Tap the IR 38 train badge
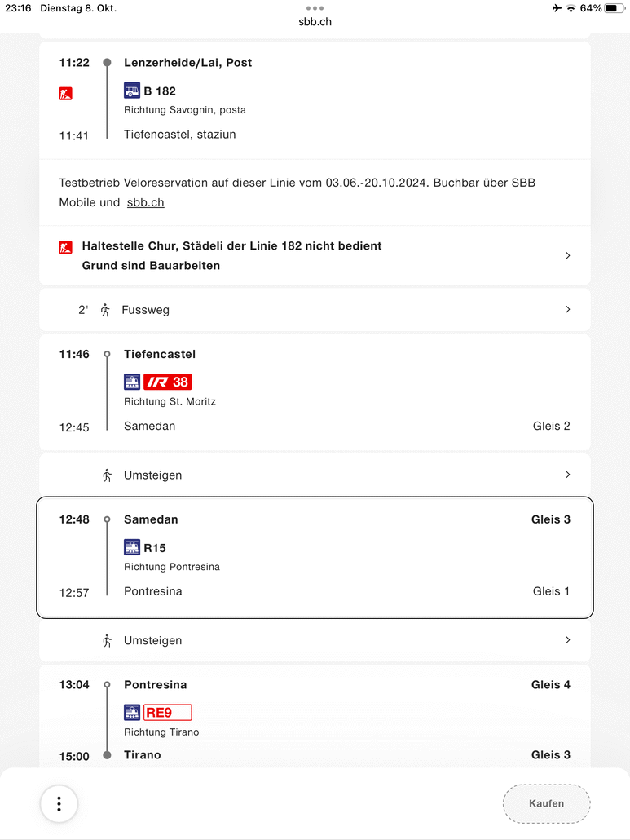Screen dimensions: 630x840 [168, 382]
